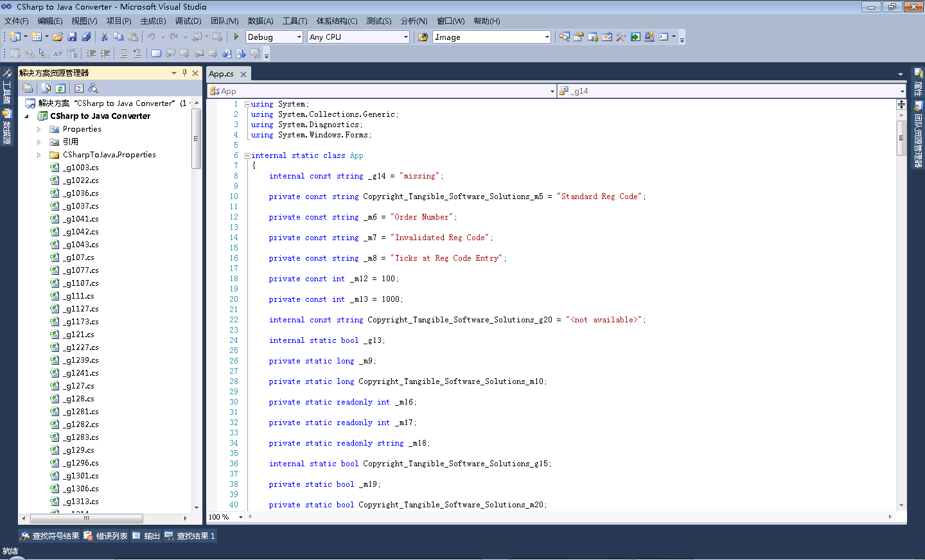Toggle bookmark icon in text editor toolbar

pos(155,53)
